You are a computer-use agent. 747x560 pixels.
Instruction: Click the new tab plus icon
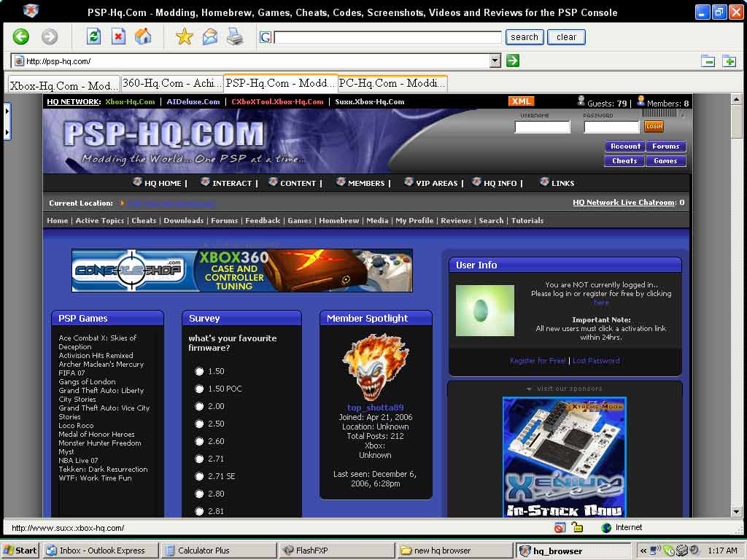(729, 61)
